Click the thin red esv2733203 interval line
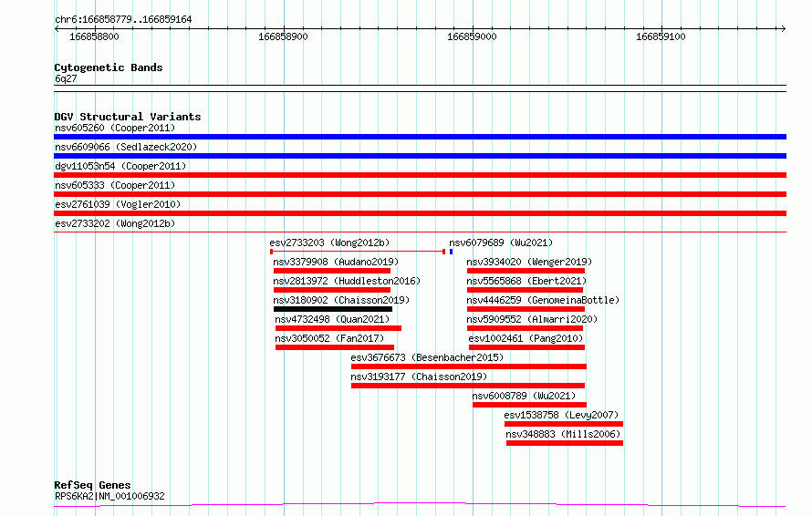812x516 pixels. click(x=358, y=252)
